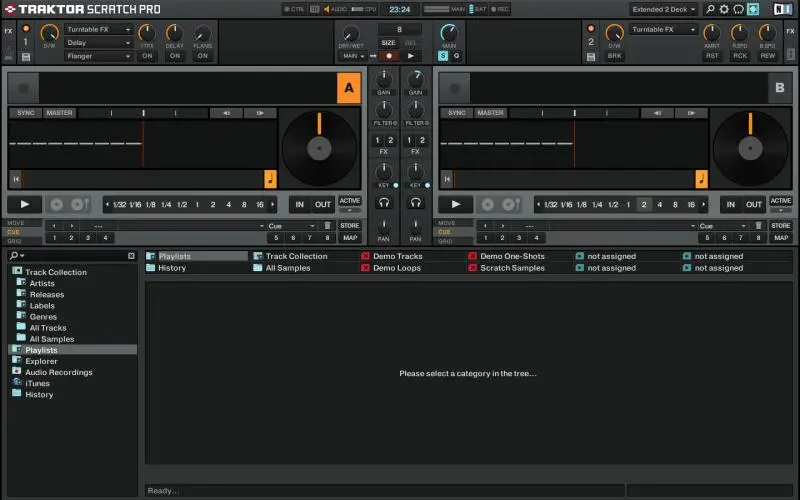800x500 pixels.
Task: Select Audio Recordings in the browser tree
Action: click(x=58, y=372)
